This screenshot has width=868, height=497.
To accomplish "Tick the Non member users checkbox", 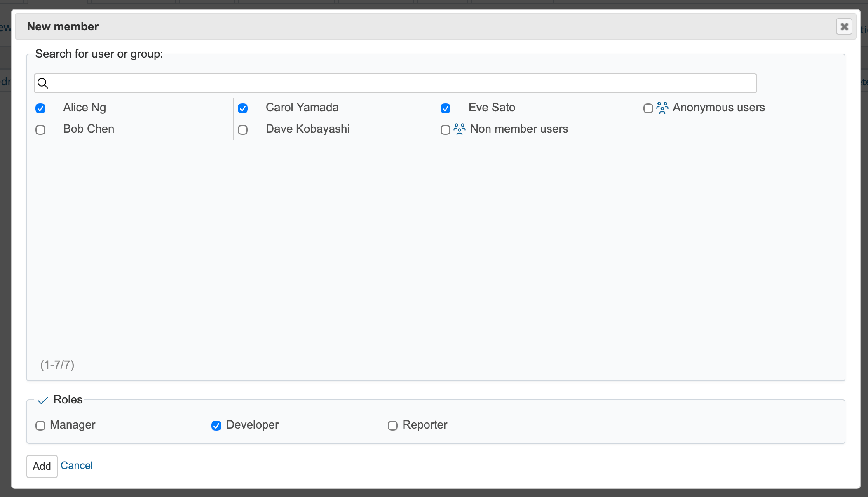I will point(446,130).
